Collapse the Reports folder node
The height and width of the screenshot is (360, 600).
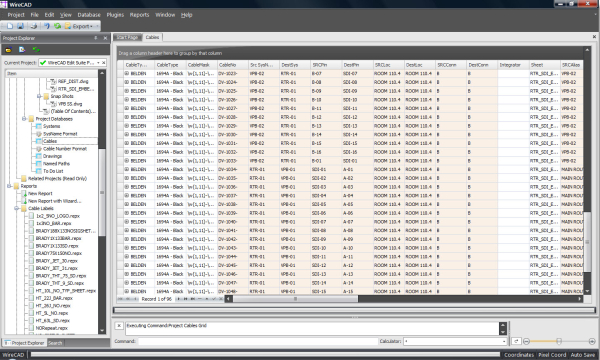tap(9, 186)
